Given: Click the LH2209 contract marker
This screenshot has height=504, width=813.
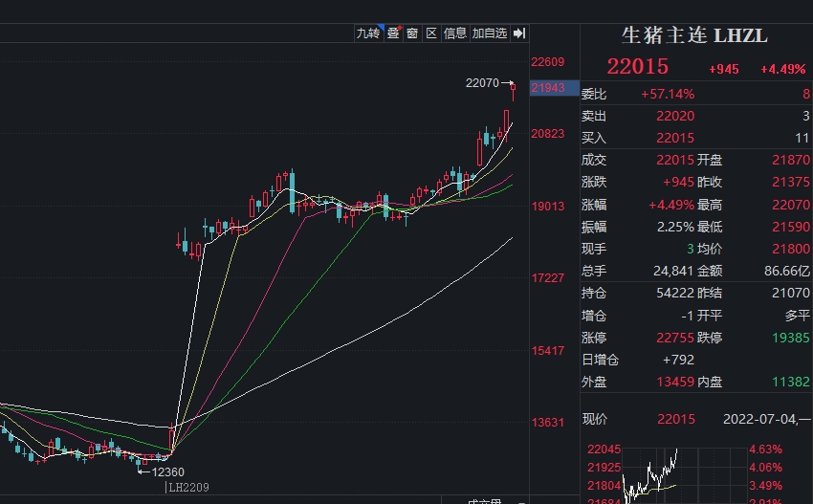Looking at the screenshot, I should [188, 488].
